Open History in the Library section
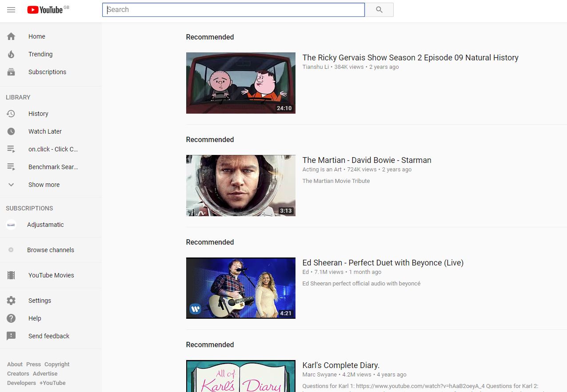This screenshot has height=392, width=567. 51,114
